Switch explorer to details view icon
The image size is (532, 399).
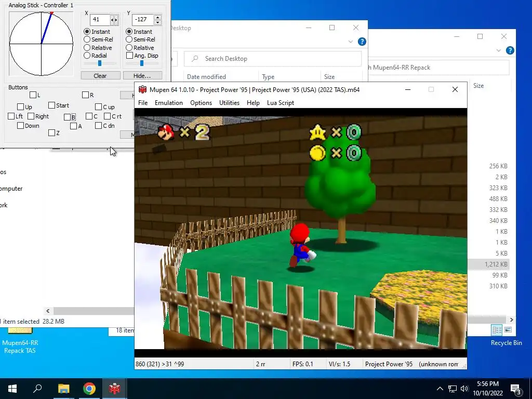pyautogui.click(x=497, y=330)
